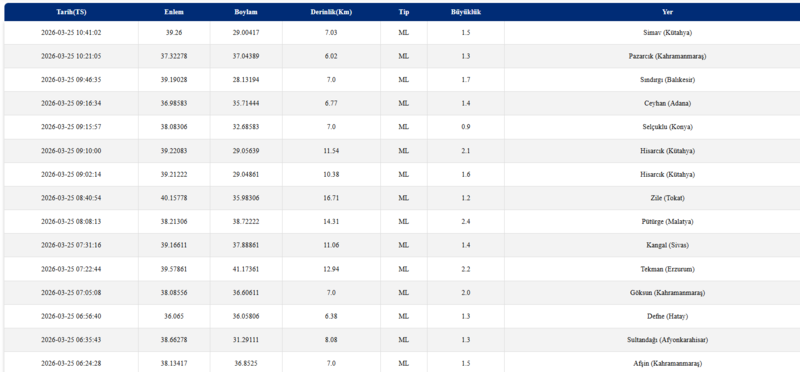Click the Tarih(TS) column header
The width and height of the screenshot is (800, 372).
pos(71,12)
